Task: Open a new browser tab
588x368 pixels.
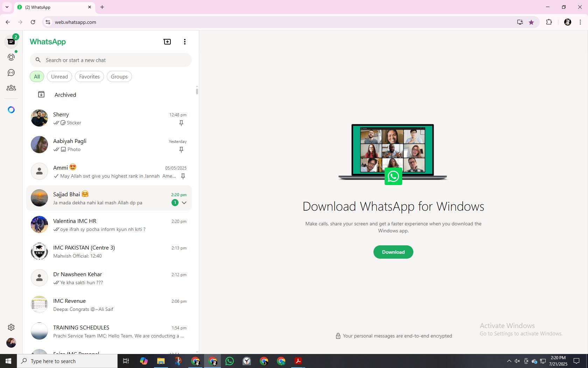Action: click(x=102, y=7)
